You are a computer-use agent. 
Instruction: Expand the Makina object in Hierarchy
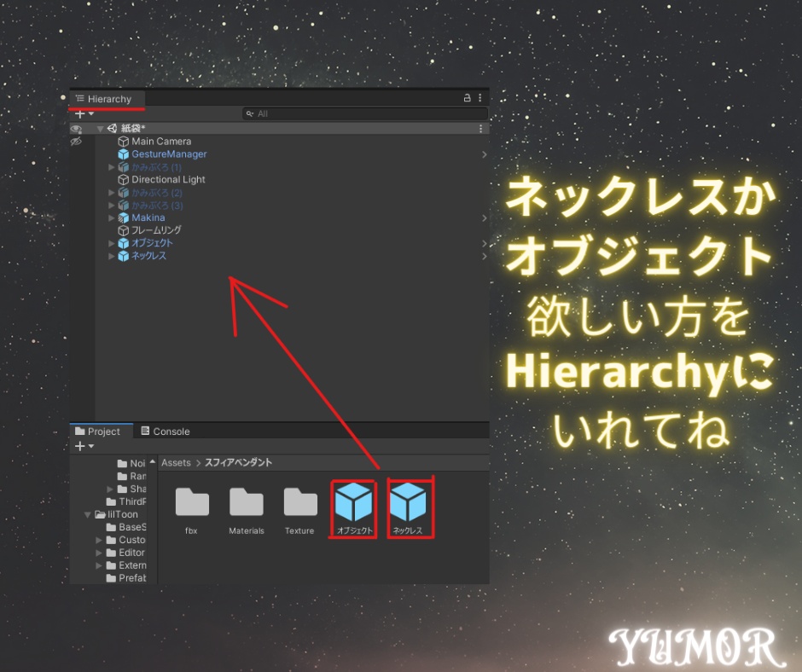[110, 217]
